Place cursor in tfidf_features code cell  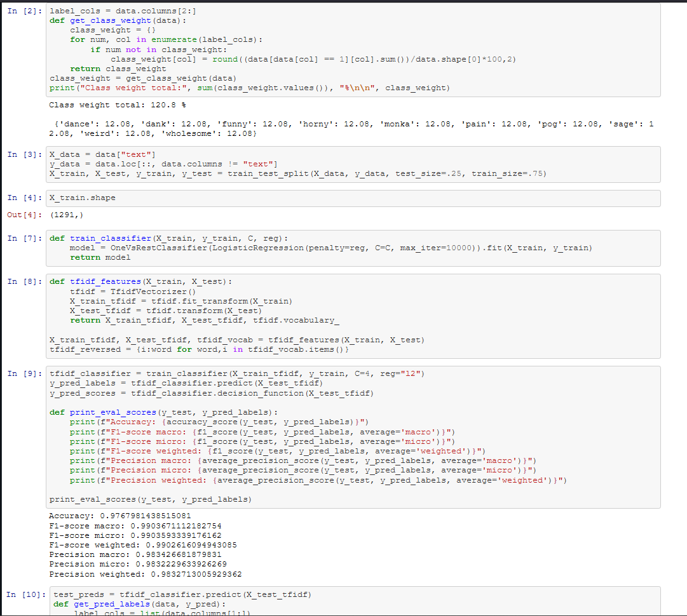(353, 315)
